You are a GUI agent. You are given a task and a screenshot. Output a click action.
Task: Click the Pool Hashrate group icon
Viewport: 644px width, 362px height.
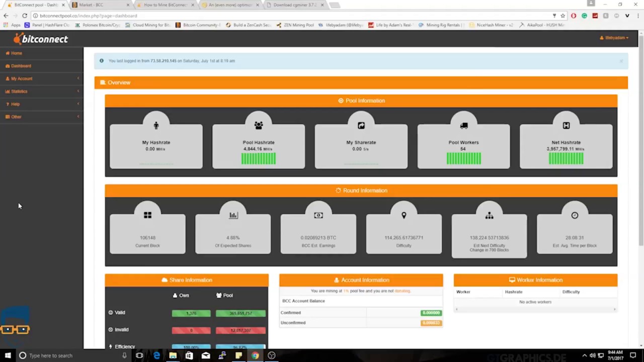click(259, 125)
